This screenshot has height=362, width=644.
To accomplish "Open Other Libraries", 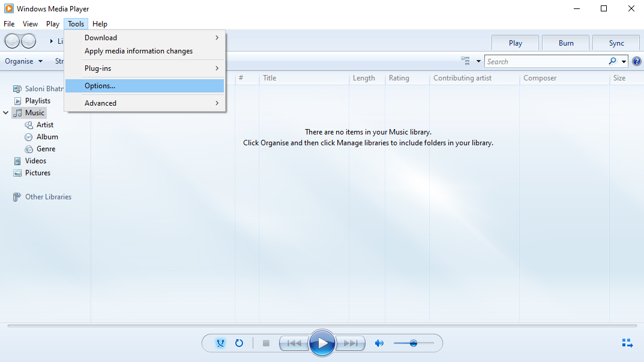I will pos(49,197).
